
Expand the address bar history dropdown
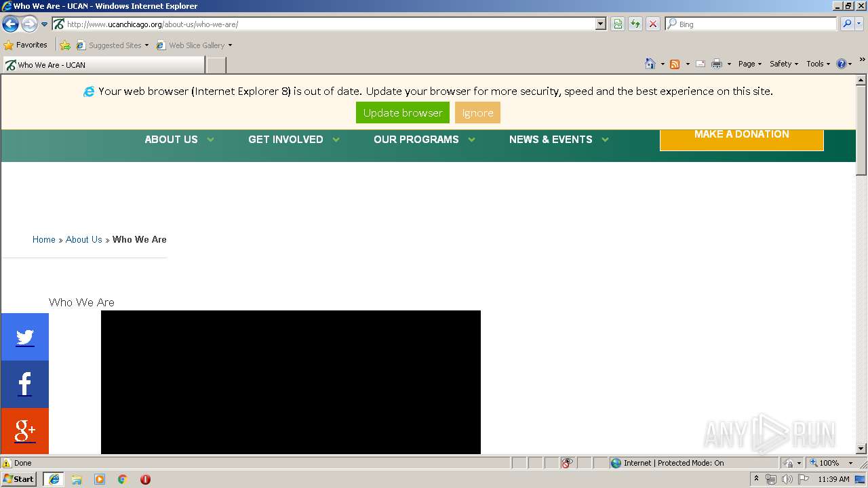pos(600,24)
